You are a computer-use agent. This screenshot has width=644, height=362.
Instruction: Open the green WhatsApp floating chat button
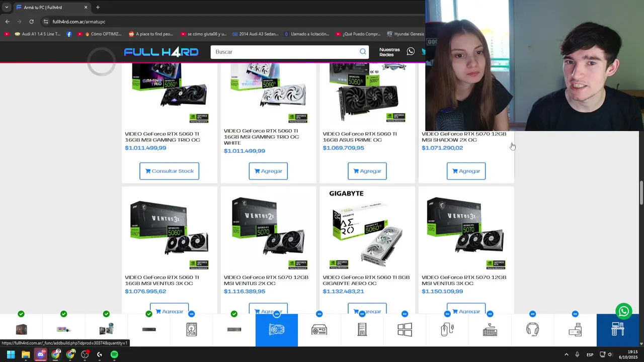pos(624,311)
